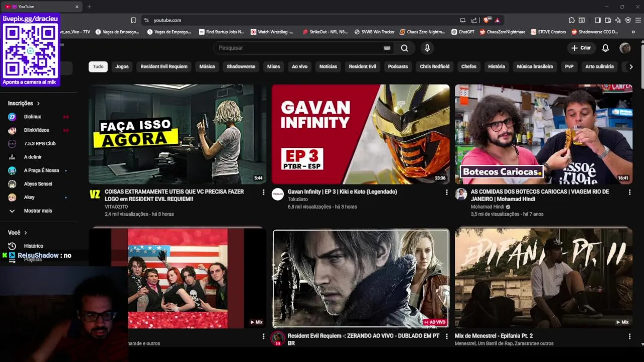The image size is (644, 362).
Task: Open ChatGPT bookmark
Action: tap(463, 32)
